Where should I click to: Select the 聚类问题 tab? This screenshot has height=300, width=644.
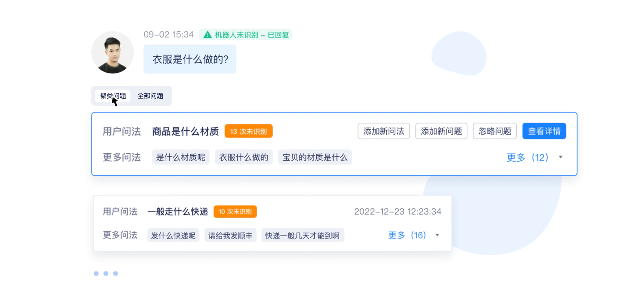113,96
